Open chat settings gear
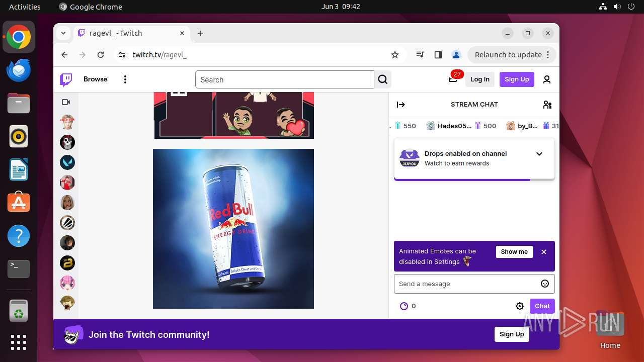Viewport: 644px width, 362px height. [520, 306]
